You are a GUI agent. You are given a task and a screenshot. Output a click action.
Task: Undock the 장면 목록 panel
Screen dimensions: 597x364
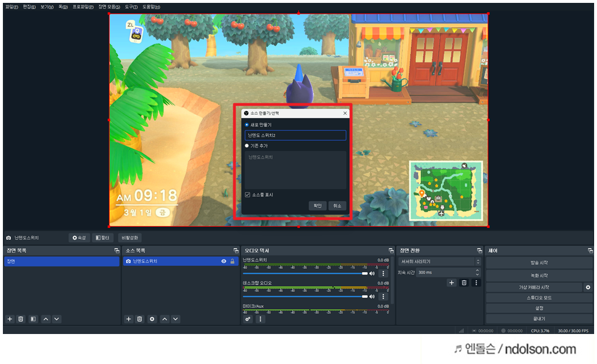117,251
